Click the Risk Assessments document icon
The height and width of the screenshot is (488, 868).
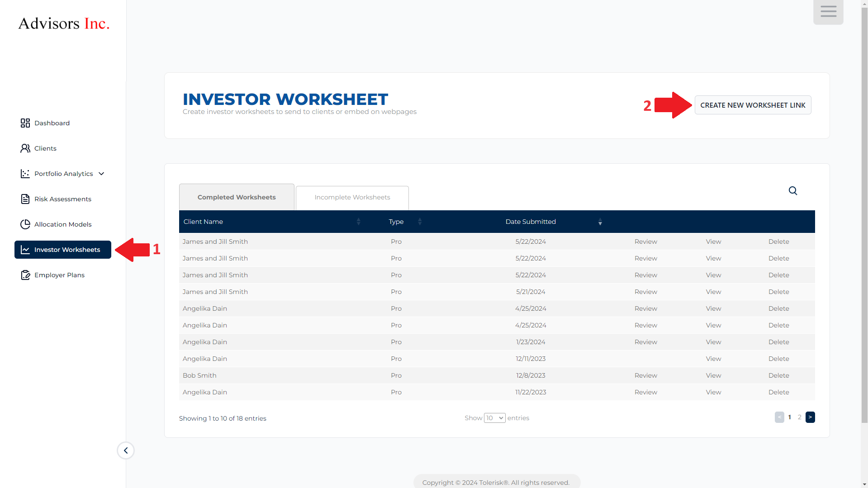(25, 199)
